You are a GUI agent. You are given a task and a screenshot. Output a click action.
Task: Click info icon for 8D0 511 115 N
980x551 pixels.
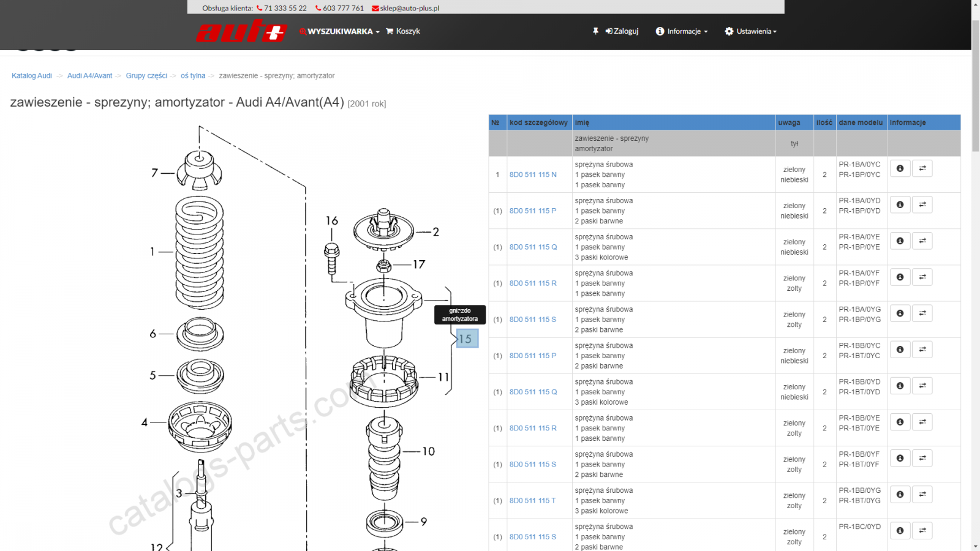pos(900,168)
